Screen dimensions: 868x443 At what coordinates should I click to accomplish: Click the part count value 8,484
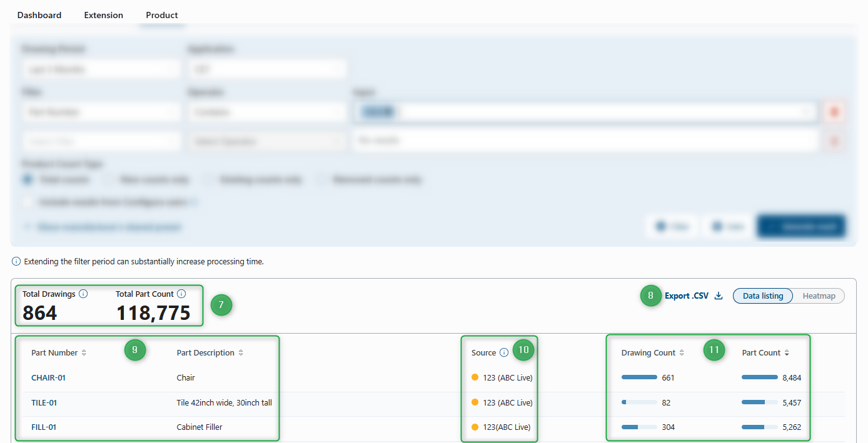pos(792,377)
